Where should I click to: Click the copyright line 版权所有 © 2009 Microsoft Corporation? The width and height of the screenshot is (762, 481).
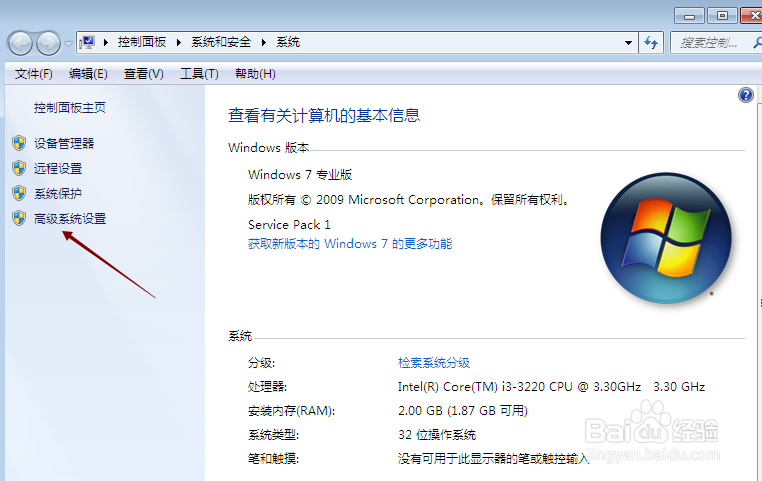coord(408,200)
